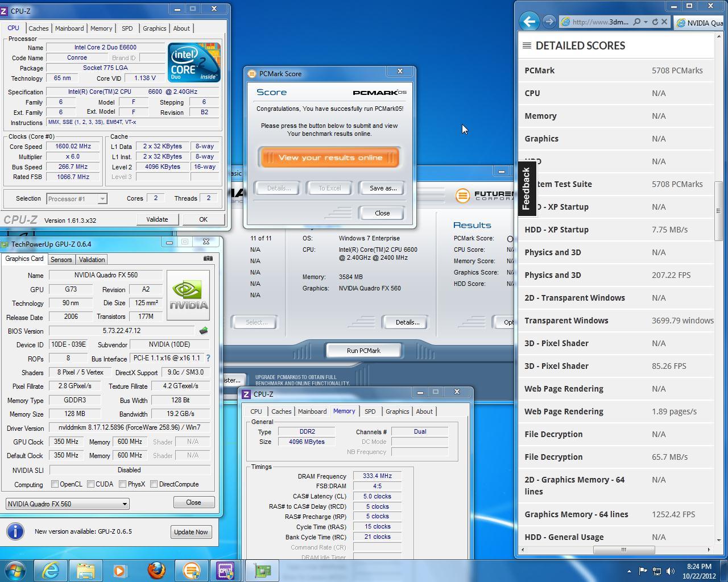Viewport: 728px width, 582px height.
Task: Open the address bar autocomplete dropdown arrow
Action: 646,22
